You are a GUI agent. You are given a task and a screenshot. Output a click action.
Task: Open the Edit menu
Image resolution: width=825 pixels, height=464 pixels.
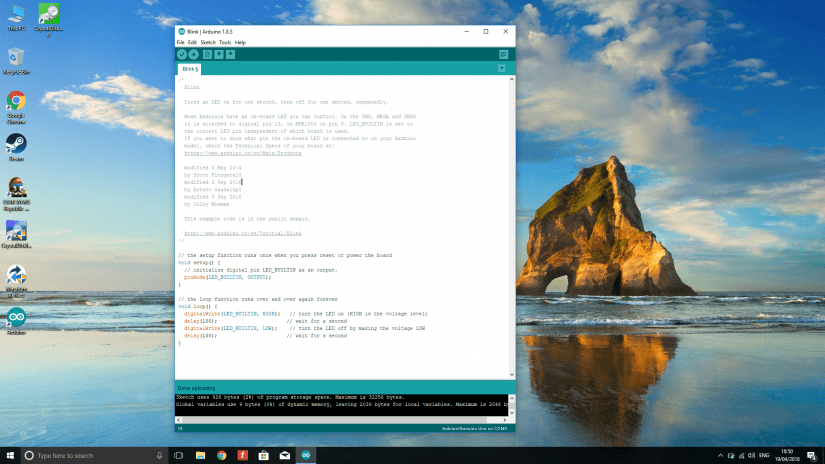(x=192, y=42)
